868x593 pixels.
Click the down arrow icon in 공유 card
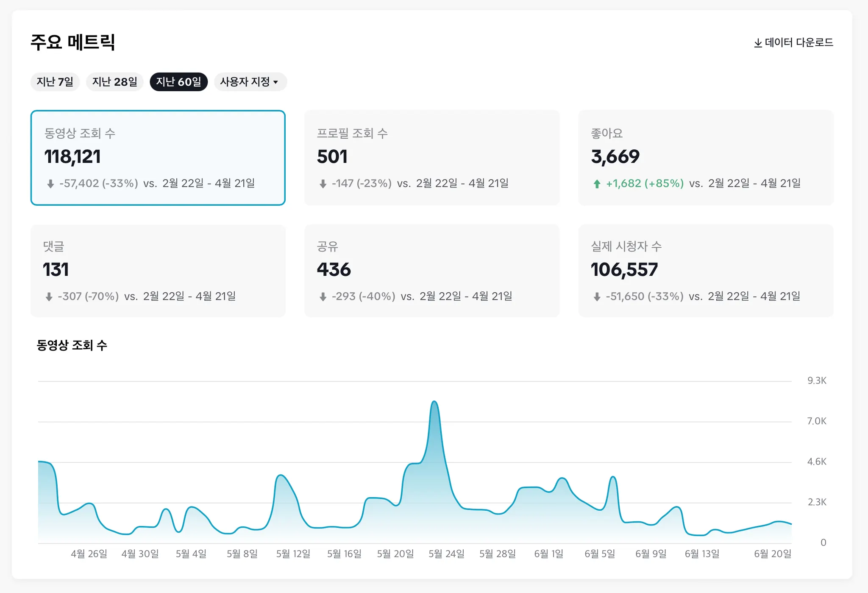pos(323,296)
